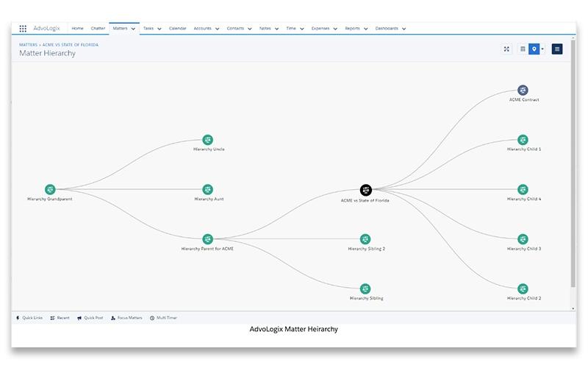Image resolution: width=588 pixels, height=368 pixels.
Task: Open Quick Links in the utility bar
Action: (x=29, y=318)
